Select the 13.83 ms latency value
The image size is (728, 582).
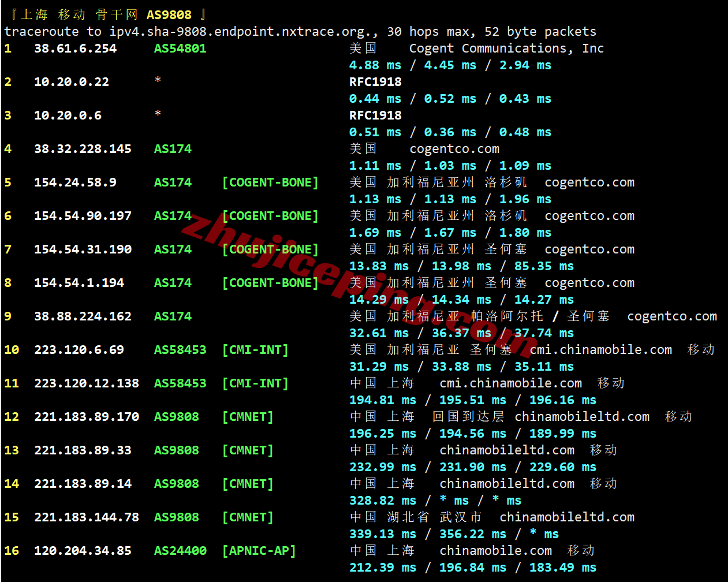click(x=379, y=266)
